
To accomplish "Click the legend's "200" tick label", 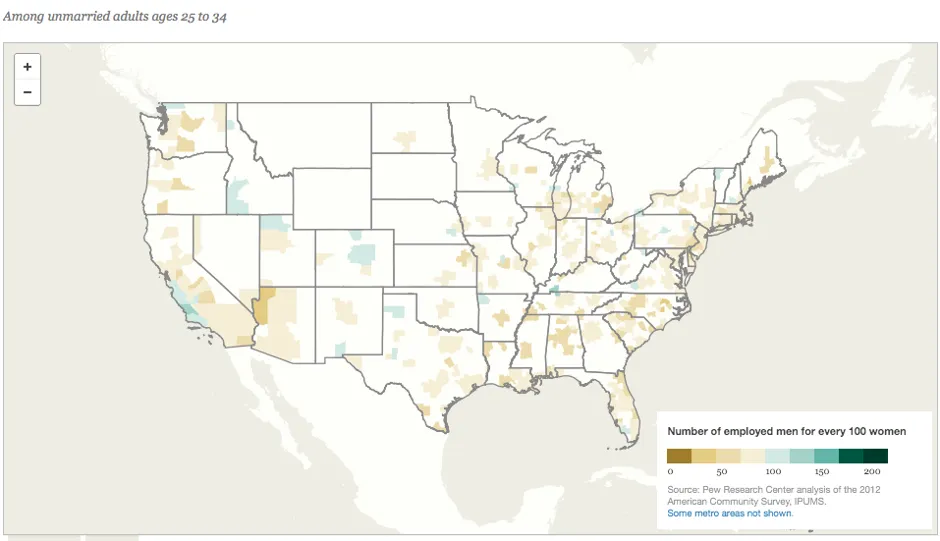I will pos(873,471).
